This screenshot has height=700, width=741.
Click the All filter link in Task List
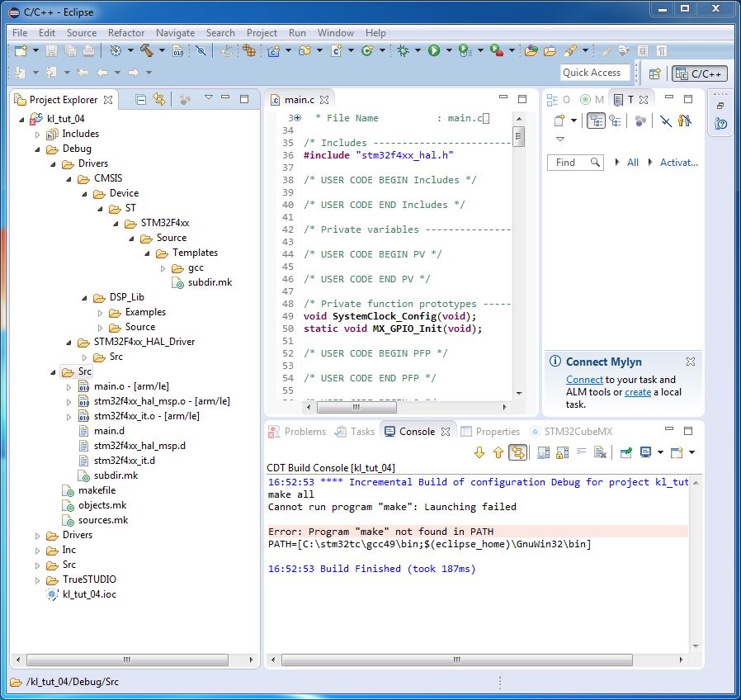click(x=633, y=162)
